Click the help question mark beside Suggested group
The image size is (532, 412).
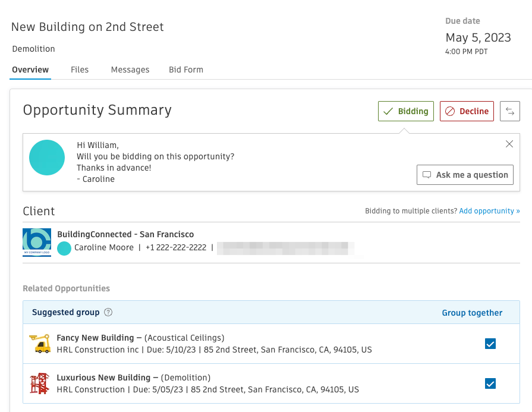click(109, 312)
